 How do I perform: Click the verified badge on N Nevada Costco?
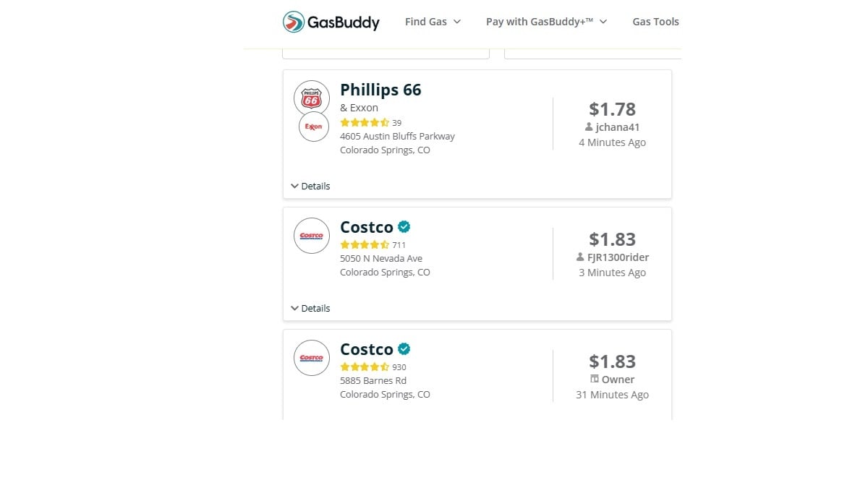pyautogui.click(x=404, y=227)
